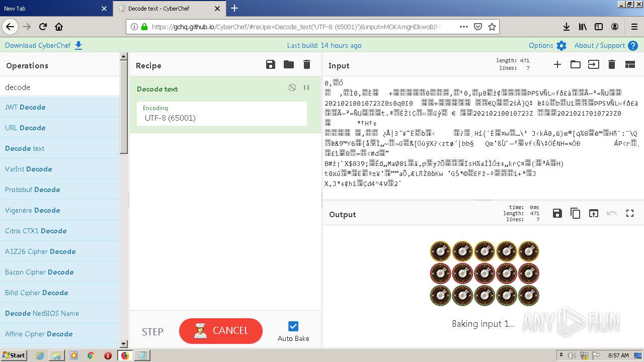The image size is (644, 362).
Task: Select VarInt Decode operation
Action: point(60,169)
